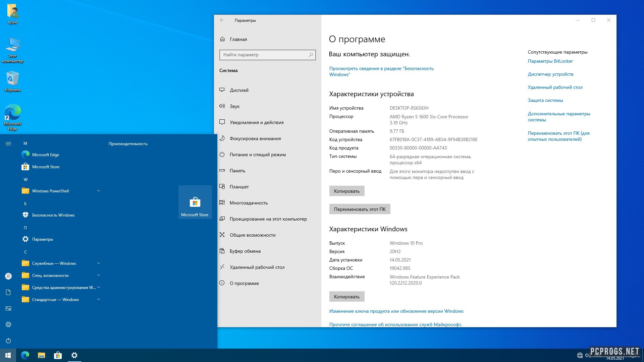Open the Дисплей settings page
Screen dimensions: 644x362
268,90
